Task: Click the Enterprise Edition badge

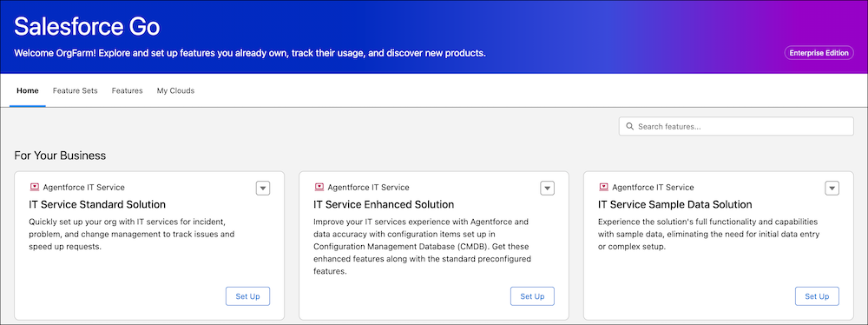Action: (819, 53)
